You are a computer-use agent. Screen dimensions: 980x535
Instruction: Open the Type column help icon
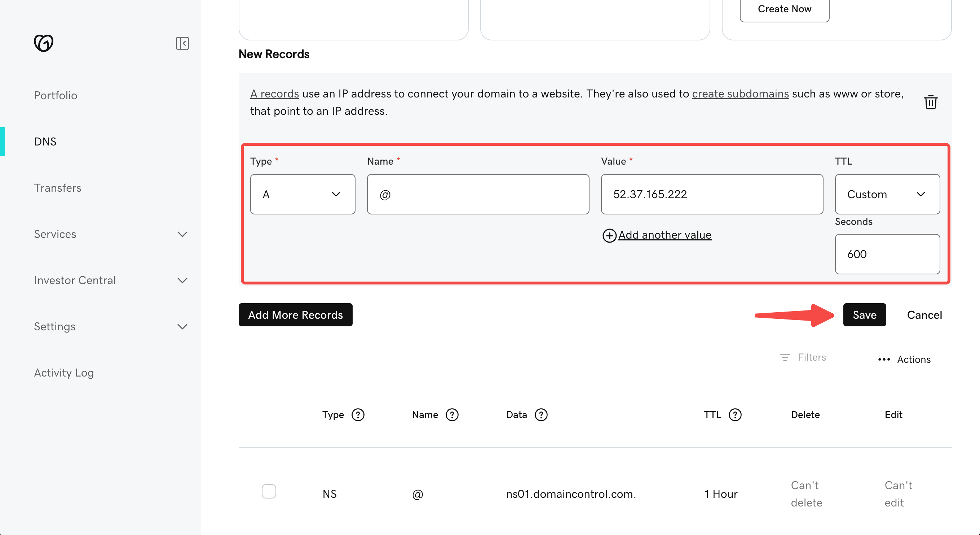pos(358,415)
